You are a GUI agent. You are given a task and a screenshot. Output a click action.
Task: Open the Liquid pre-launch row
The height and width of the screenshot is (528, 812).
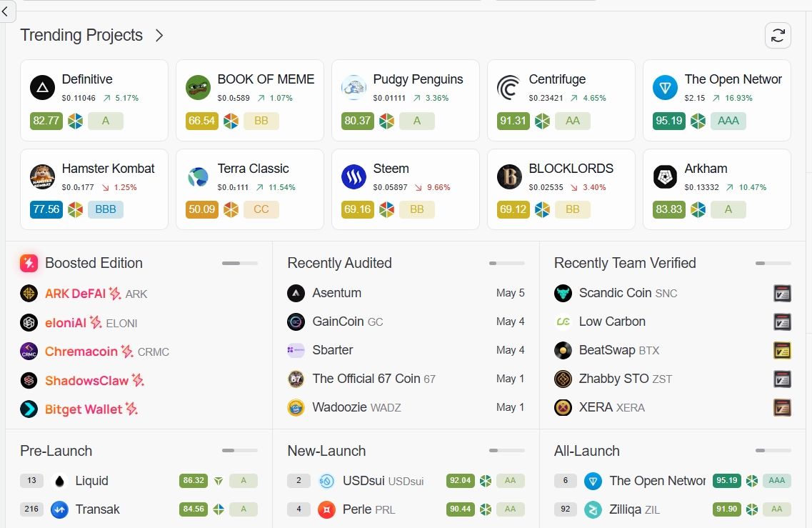coord(139,481)
